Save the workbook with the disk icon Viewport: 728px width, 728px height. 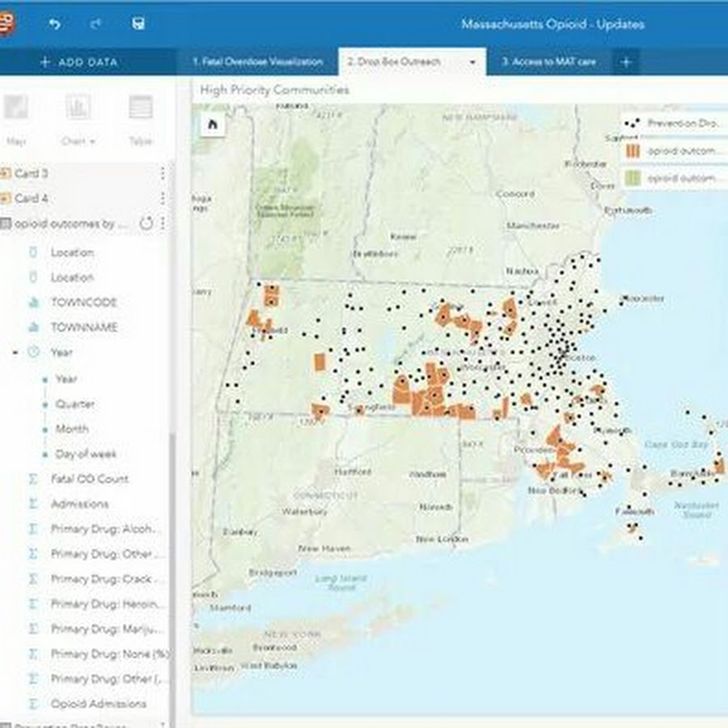[138, 24]
